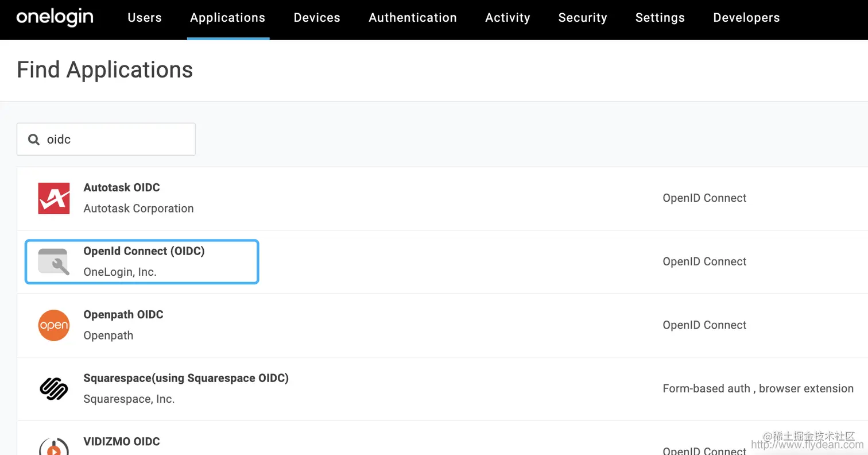Open the Developers menu
Screen dimensions: 868x455
(746, 18)
